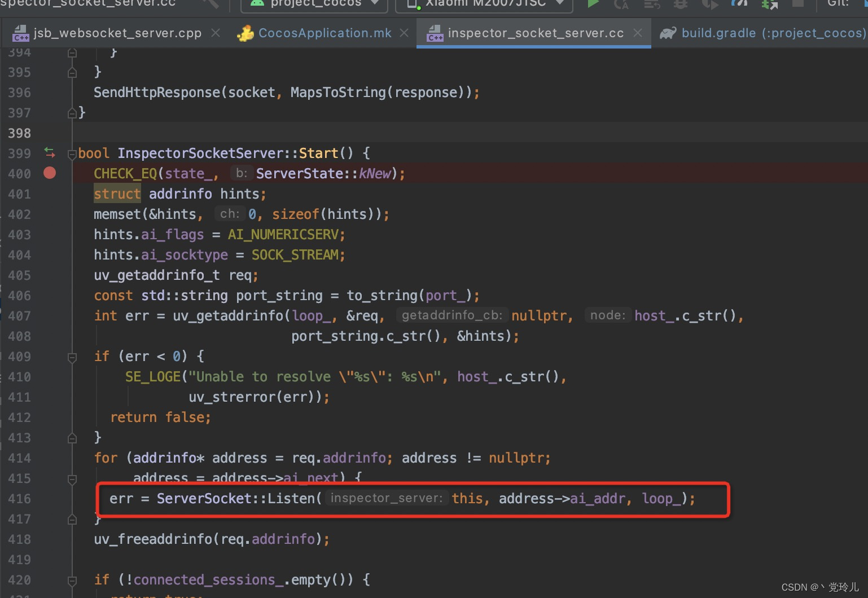868x598 pixels.
Task: Click line number 407 in the gutter
Action: (20, 316)
